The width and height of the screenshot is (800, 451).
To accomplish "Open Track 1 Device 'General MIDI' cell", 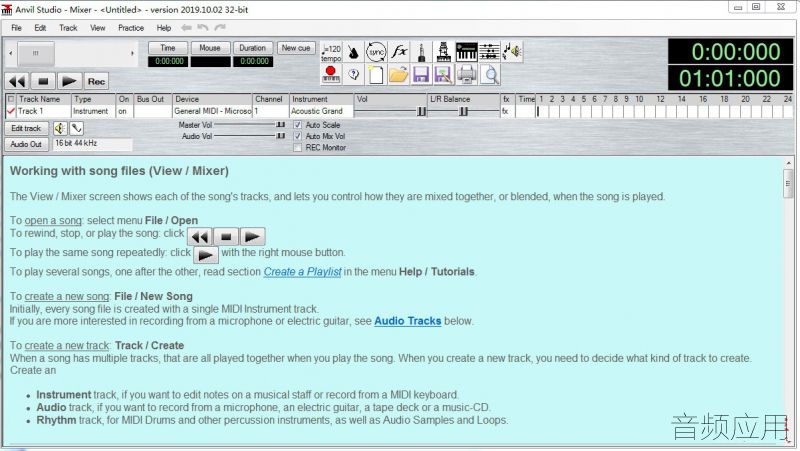I will (212, 111).
